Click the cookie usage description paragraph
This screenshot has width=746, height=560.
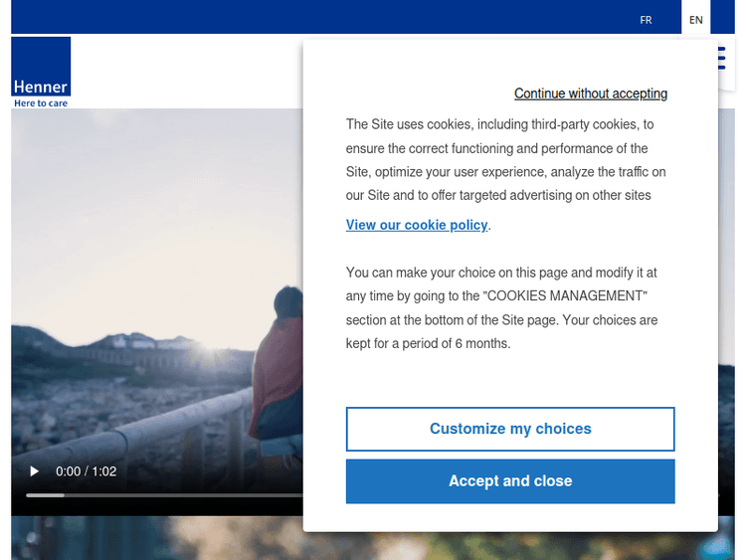pyautogui.click(x=505, y=160)
